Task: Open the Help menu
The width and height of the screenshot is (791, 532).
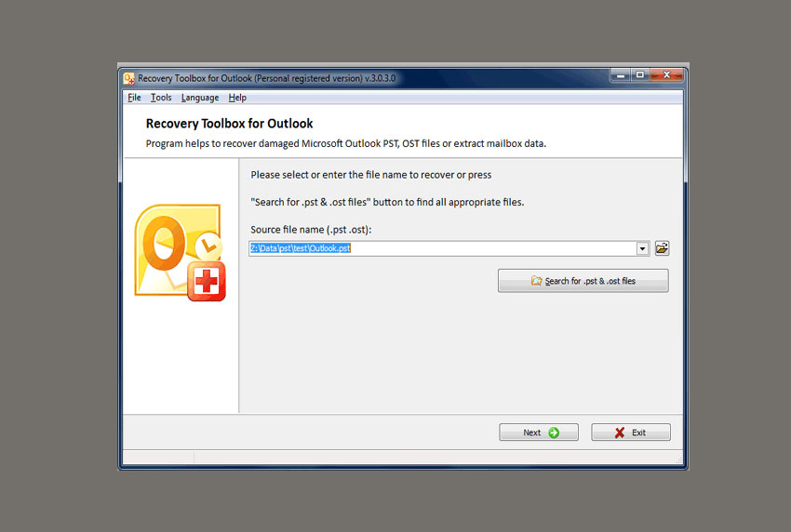Action: [x=237, y=98]
